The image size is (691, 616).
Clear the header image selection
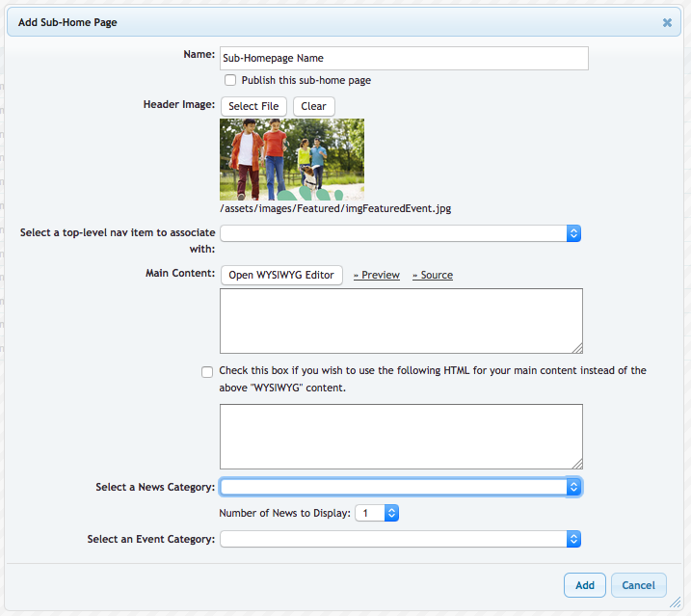pyautogui.click(x=313, y=106)
